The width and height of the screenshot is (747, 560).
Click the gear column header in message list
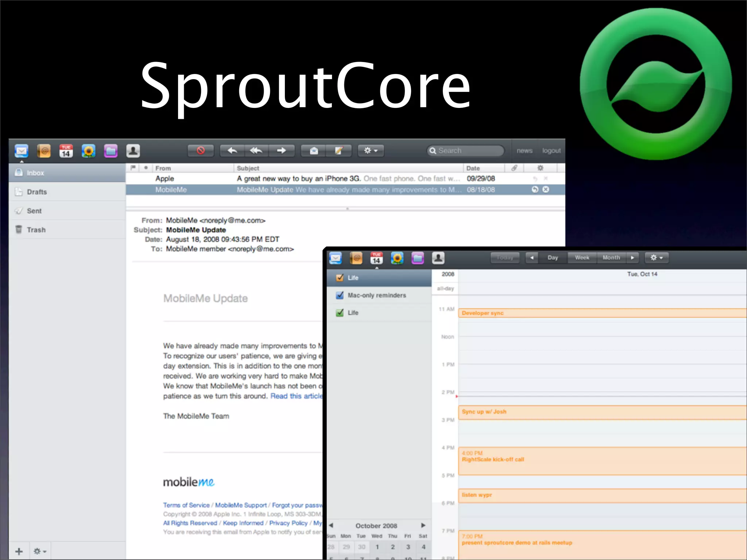541,168
